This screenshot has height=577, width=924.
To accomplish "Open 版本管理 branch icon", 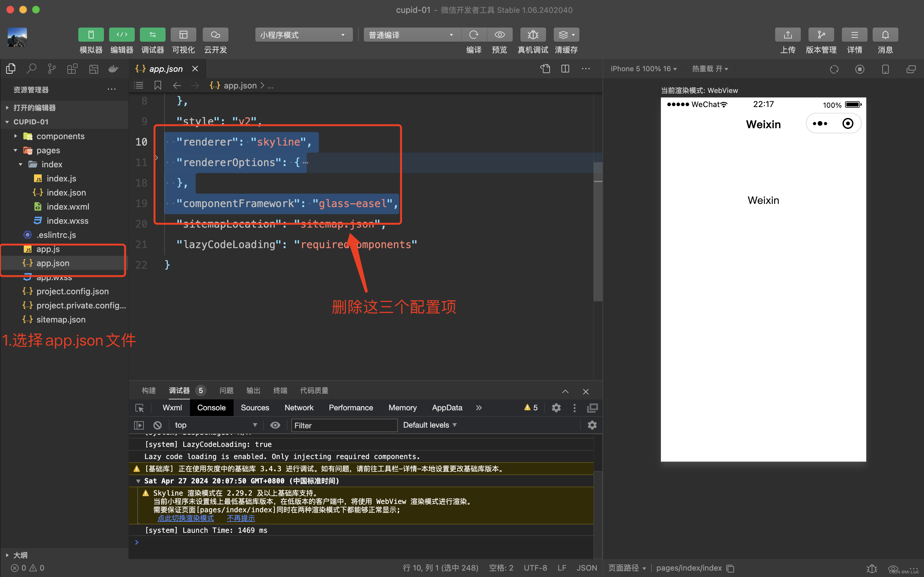I will point(821,35).
